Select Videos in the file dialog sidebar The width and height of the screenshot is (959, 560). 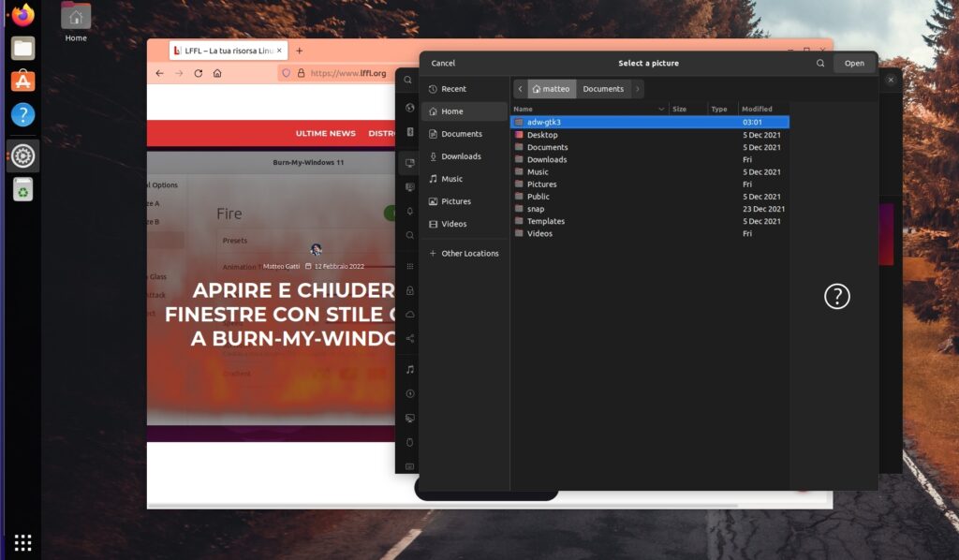[x=465, y=224]
